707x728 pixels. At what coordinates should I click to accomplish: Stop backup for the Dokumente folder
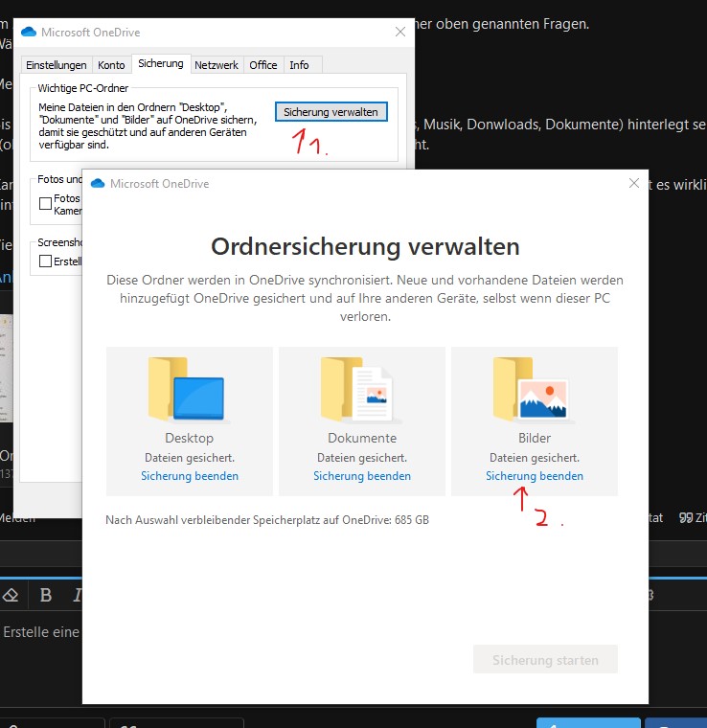[x=362, y=476]
